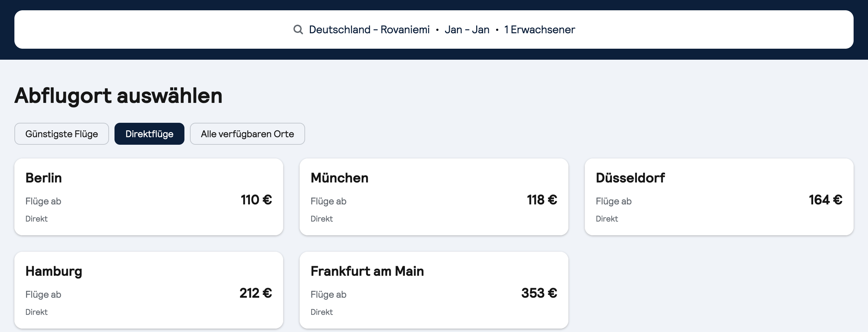Click "Direkt" label in the Düsseldorf card
Viewport: 868px width, 332px height.
[x=607, y=219]
